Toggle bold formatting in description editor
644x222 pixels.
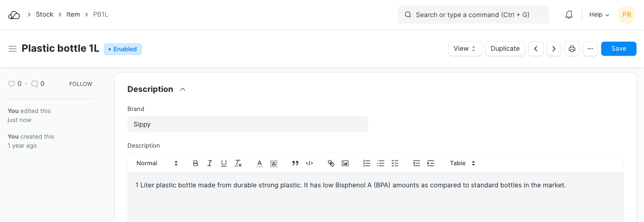196,163
